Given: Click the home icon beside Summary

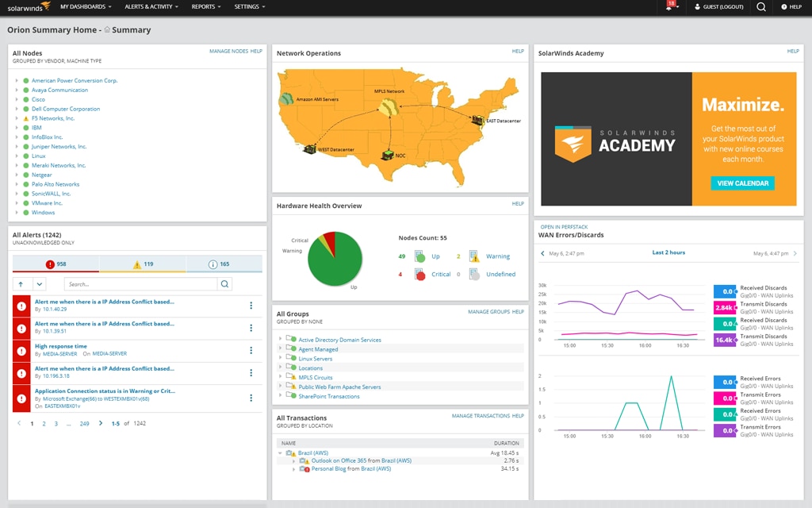Looking at the screenshot, I should tap(107, 29).
